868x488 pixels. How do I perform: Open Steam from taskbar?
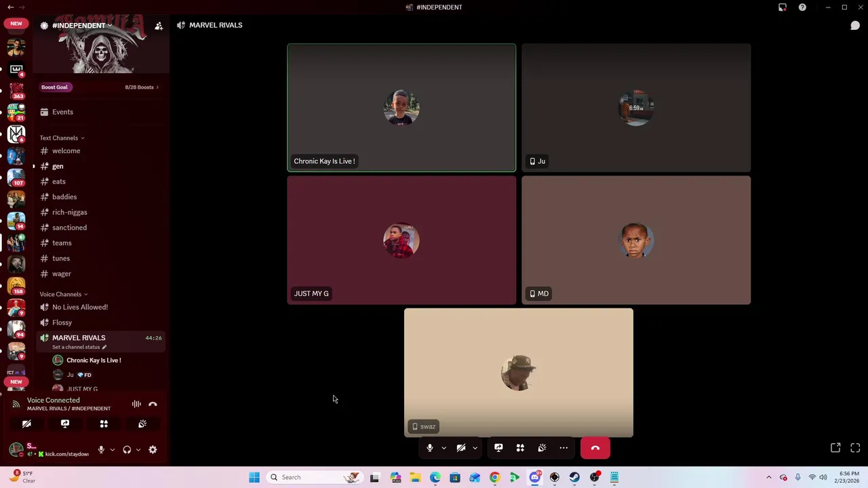pos(574,477)
